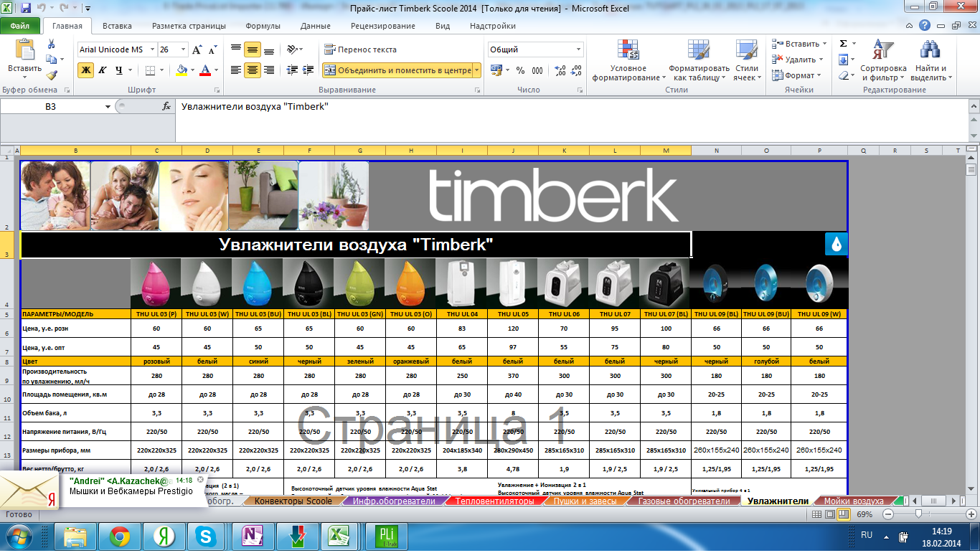Click the Удалить cells button
This screenshot has width=980, height=558.
click(x=796, y=60)
